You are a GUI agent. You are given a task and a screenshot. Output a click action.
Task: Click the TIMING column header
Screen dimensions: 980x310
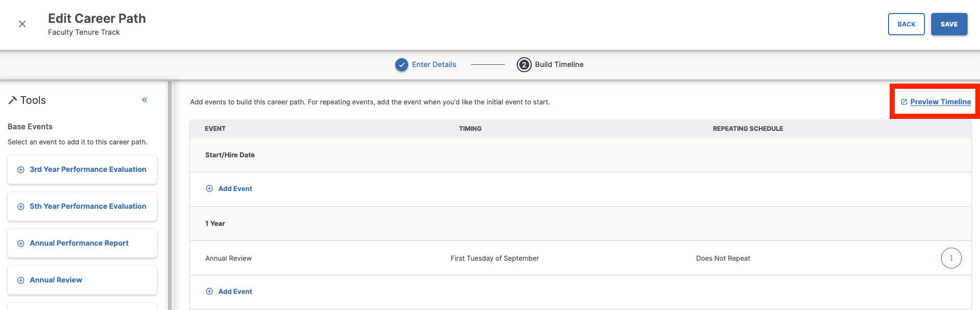[470, 129]
